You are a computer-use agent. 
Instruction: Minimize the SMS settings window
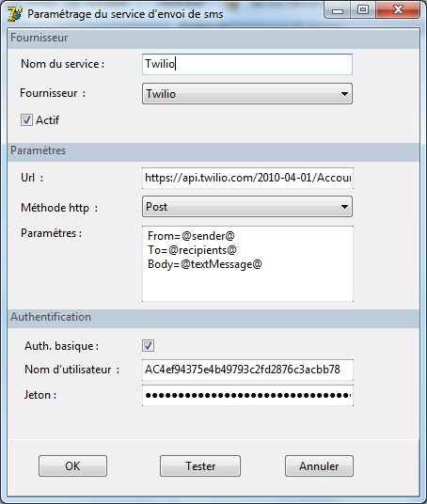(338, 10)
